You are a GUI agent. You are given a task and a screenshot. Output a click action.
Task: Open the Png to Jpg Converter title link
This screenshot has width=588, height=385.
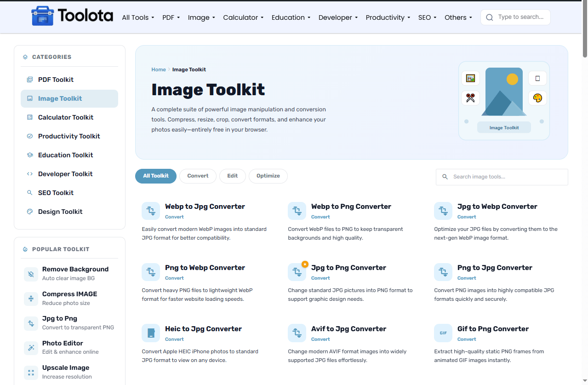(495, 268)
